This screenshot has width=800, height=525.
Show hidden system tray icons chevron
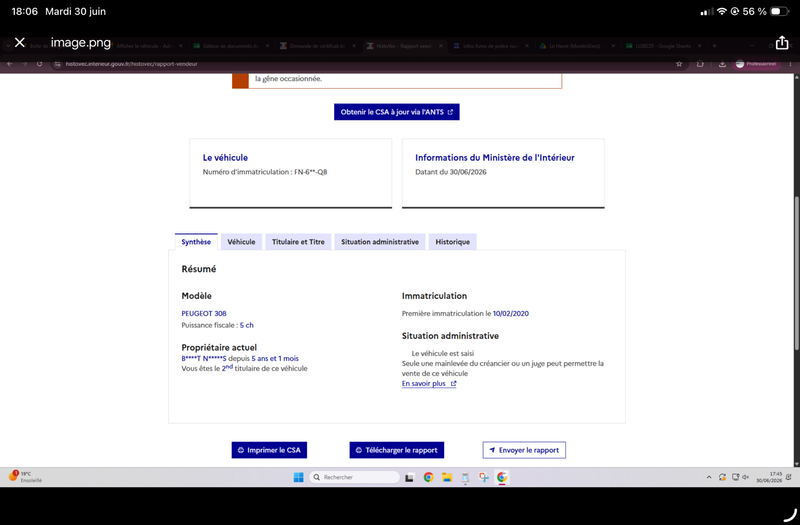709,477
